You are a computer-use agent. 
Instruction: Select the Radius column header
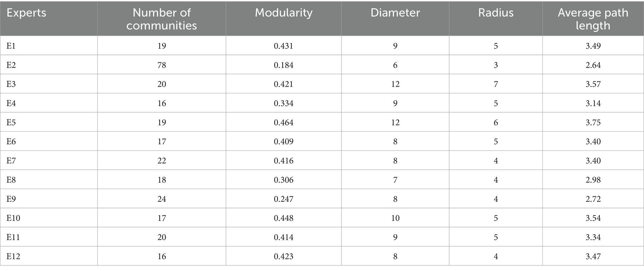(496, 13)
